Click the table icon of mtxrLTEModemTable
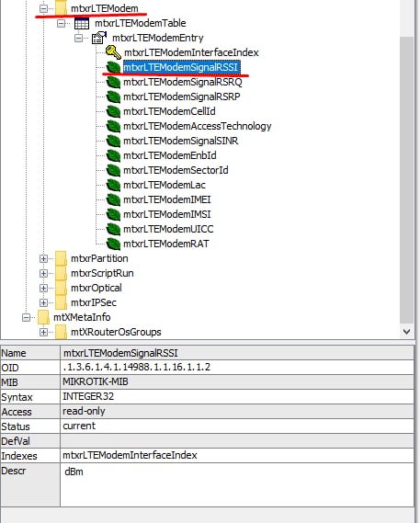The width and height of the screenshot is (420, 523). tap(82, 23)
